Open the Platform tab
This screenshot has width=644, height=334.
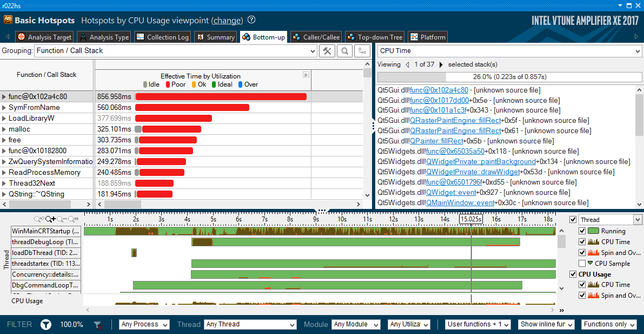[x=427, y=37]
